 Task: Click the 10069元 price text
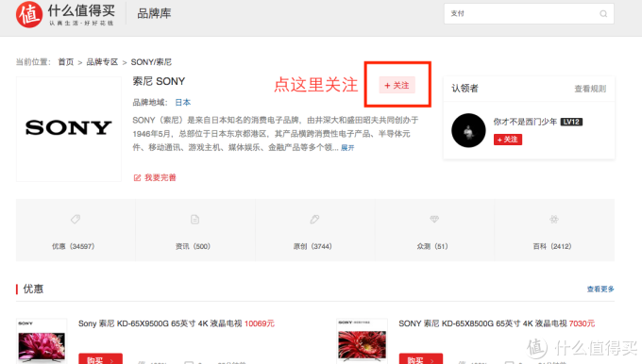point(260,323)
